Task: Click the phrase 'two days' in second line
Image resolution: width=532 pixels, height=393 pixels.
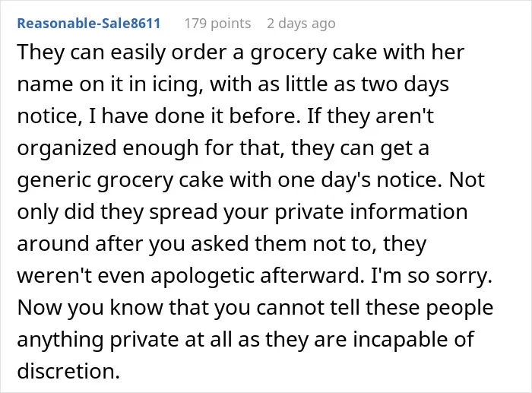Action: click(405, 84)
